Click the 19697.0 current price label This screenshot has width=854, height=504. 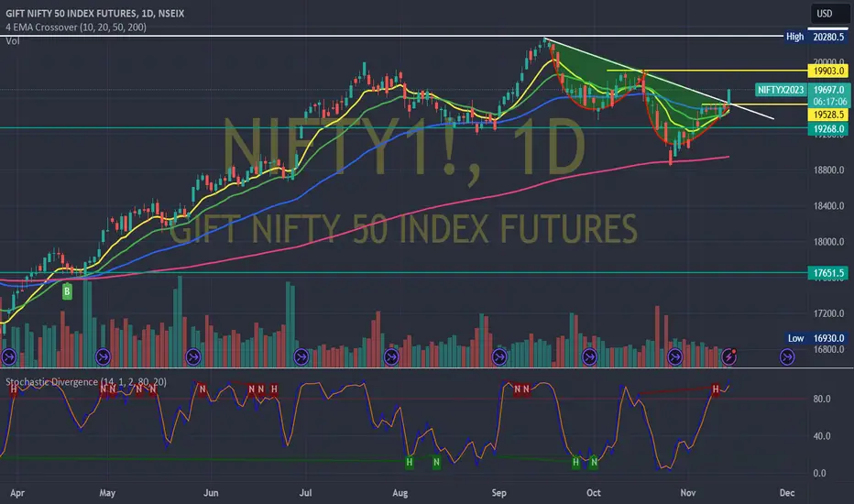[x=828, y=90]
